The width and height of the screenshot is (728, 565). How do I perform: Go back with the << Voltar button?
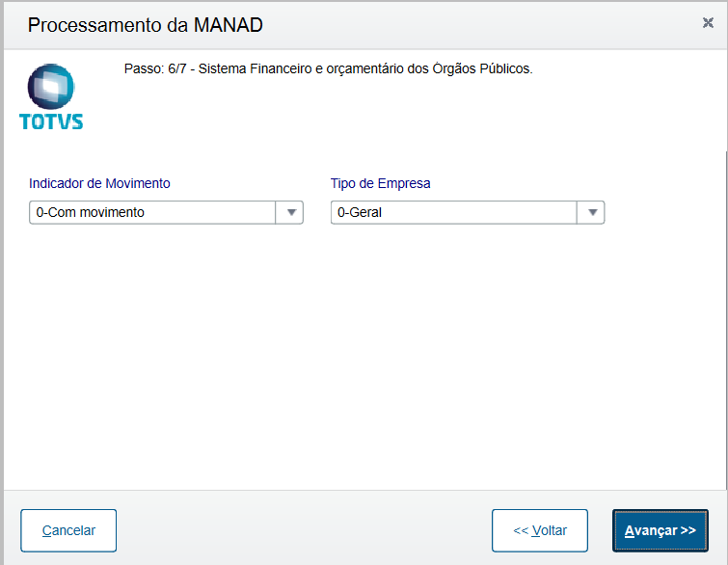click(539, 530)
